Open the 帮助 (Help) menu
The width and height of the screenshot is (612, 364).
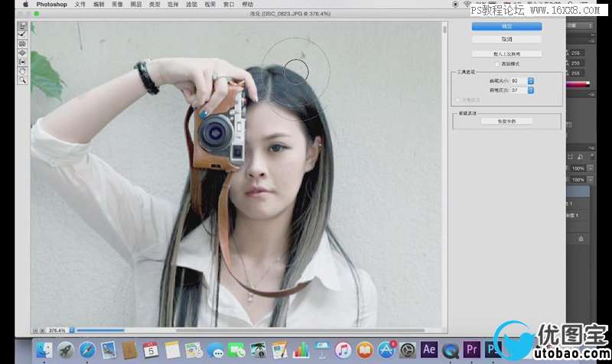pos(247,5)
